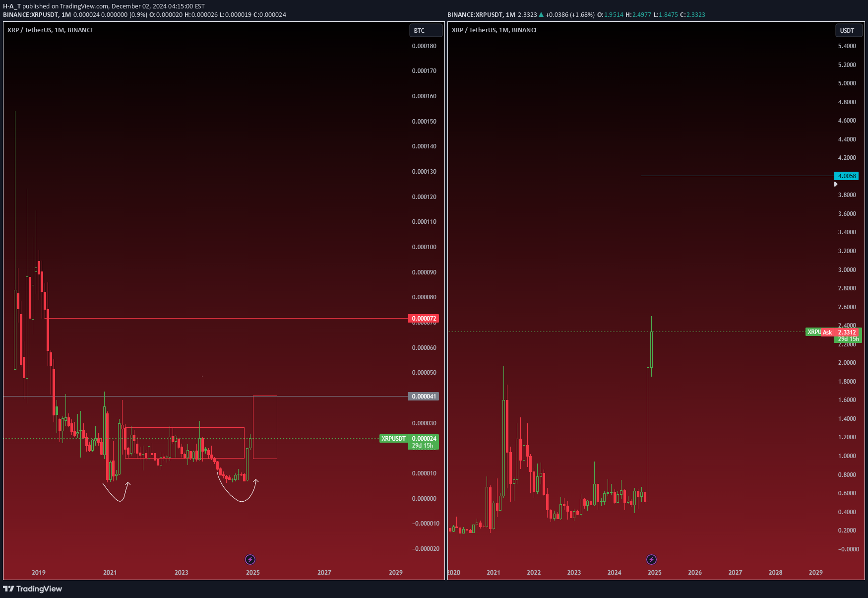
Task: Select the gray 0.000041 price label
Action: coord(424,396)
